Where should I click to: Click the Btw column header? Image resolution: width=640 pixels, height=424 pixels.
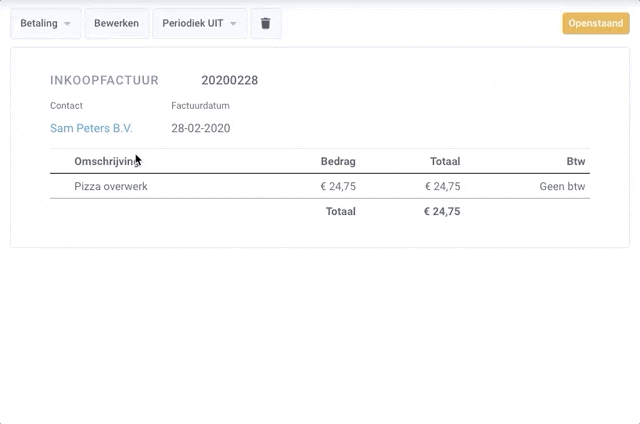pos(575,161)
